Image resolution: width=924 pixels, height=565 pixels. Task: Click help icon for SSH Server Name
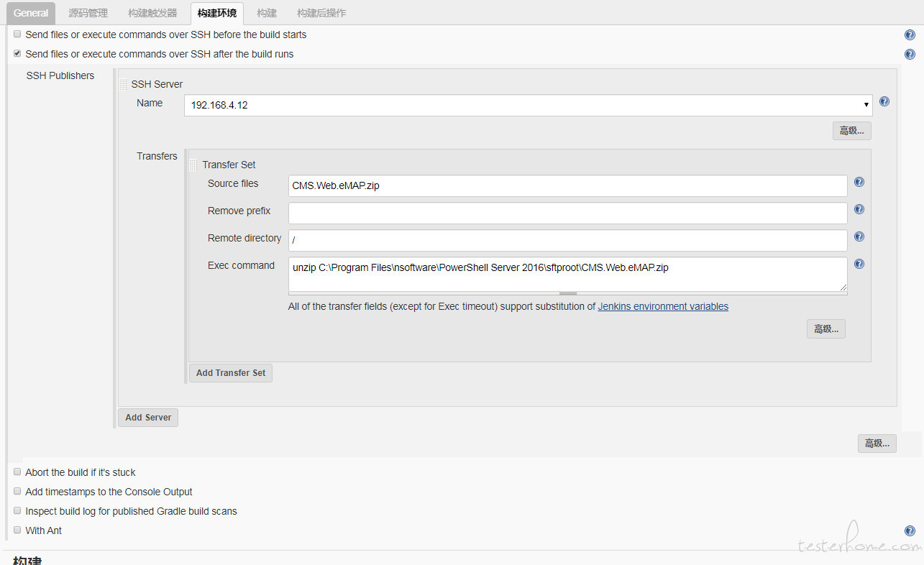pos(884,102)
